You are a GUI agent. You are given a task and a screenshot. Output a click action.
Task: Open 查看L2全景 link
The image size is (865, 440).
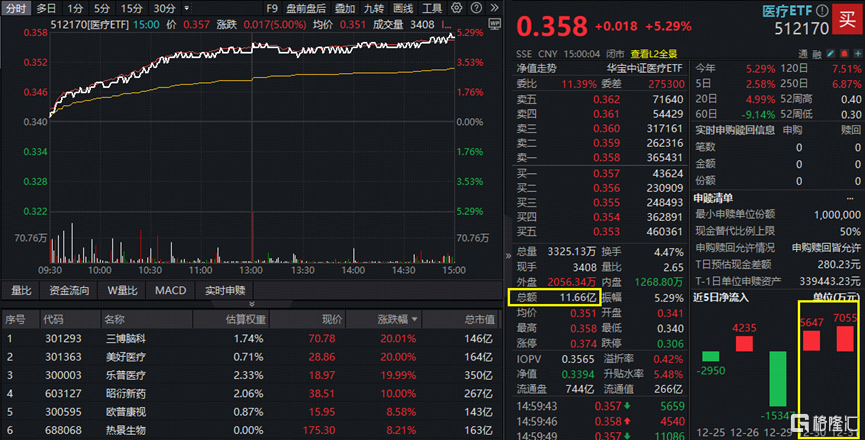pos(654,54)
